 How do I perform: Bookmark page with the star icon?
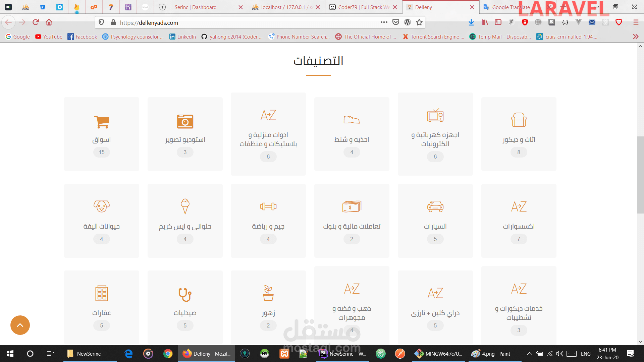419,22
